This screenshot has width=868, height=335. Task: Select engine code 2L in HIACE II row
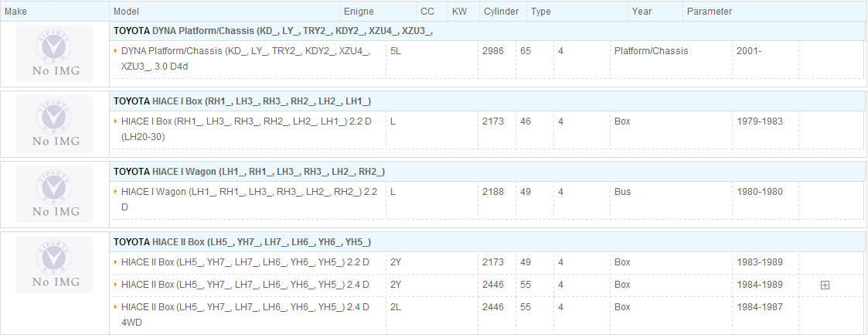(395, 306)
